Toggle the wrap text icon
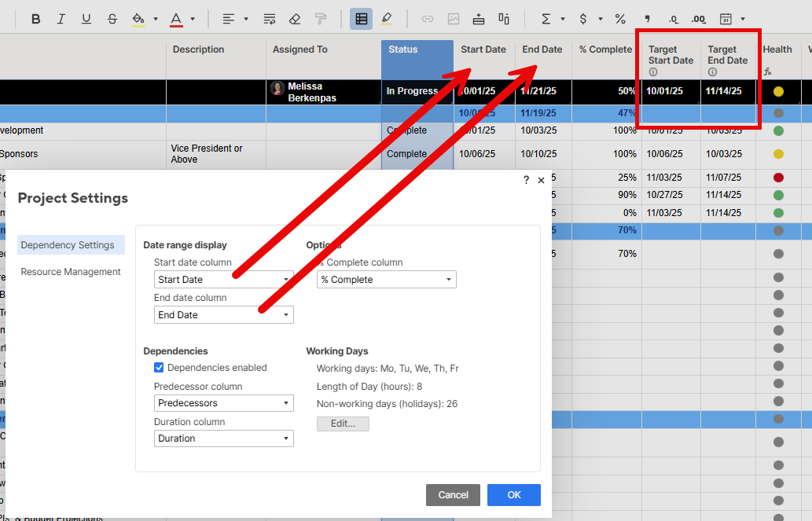The image size is (812, 521). (270, 19)
